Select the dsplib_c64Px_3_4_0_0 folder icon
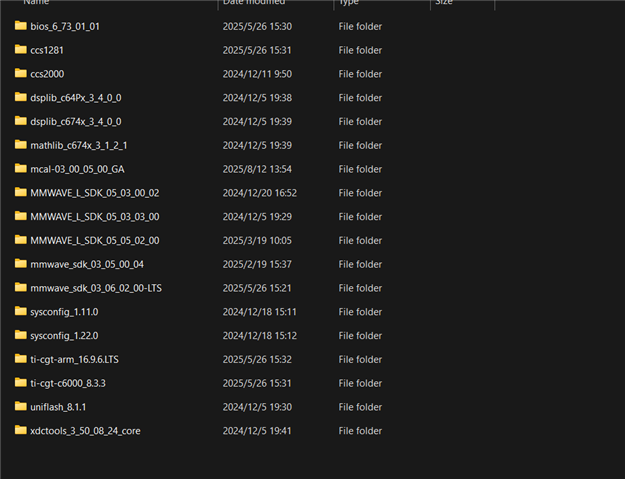Screen dimensions: 625x479 [21, 97]
